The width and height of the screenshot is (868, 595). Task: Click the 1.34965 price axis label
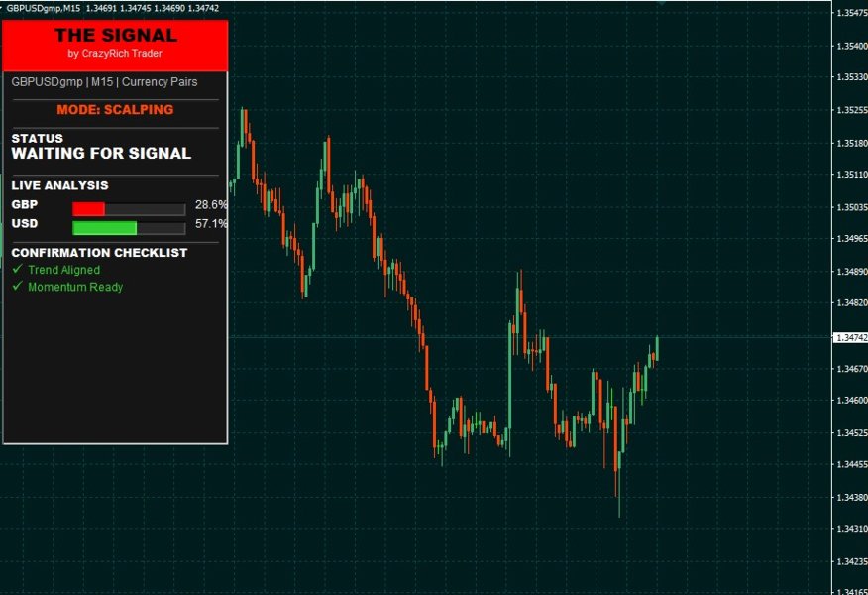(852, 239)
